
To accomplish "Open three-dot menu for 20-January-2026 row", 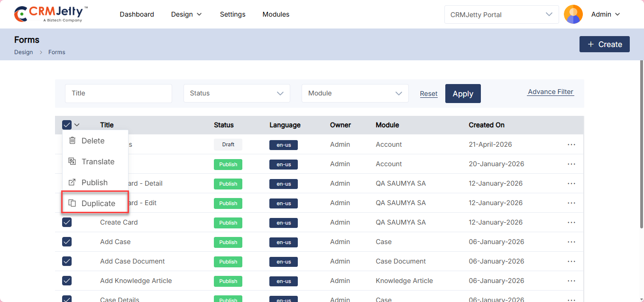I will 571,164.
